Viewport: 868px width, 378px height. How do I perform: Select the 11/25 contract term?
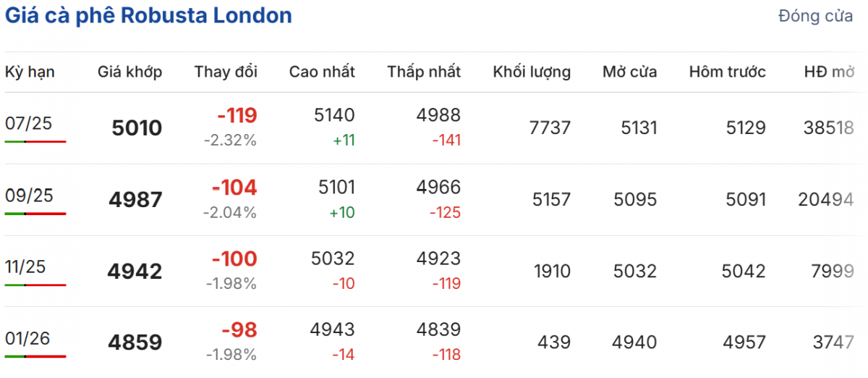click(25, 267)
